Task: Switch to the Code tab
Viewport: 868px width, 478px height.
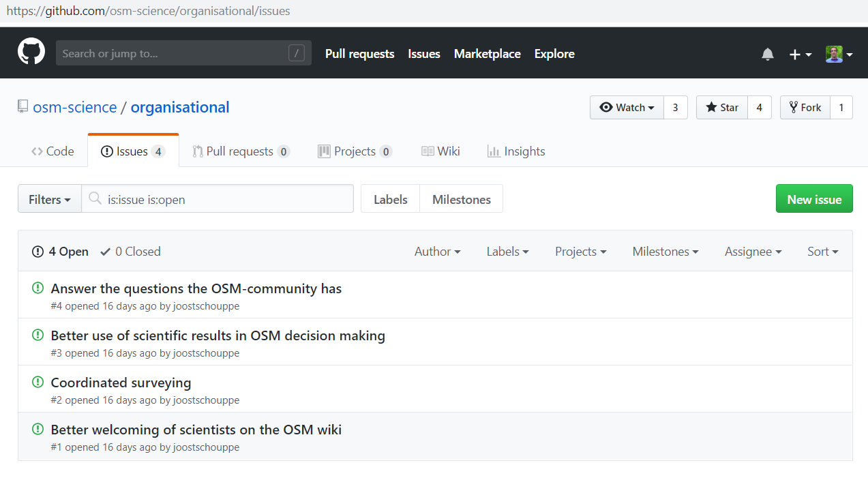Action: (x=53, y=151)
